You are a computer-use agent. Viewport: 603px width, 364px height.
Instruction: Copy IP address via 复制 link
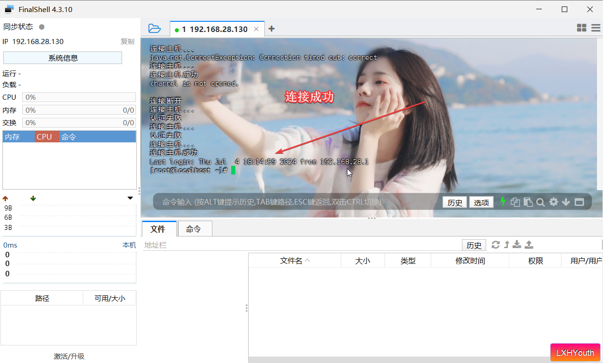(x=127, y=41)
